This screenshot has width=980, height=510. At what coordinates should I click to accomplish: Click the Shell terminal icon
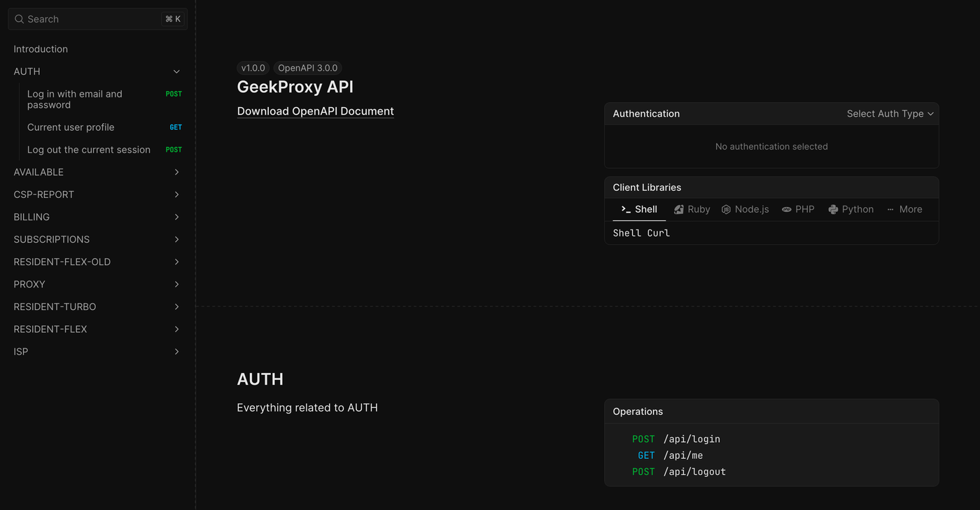pos(626,209)
